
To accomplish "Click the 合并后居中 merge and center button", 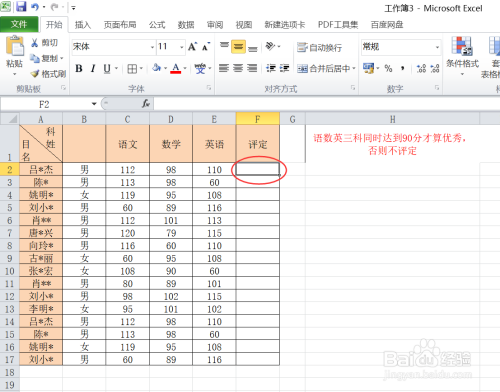I will click(323, 69).
